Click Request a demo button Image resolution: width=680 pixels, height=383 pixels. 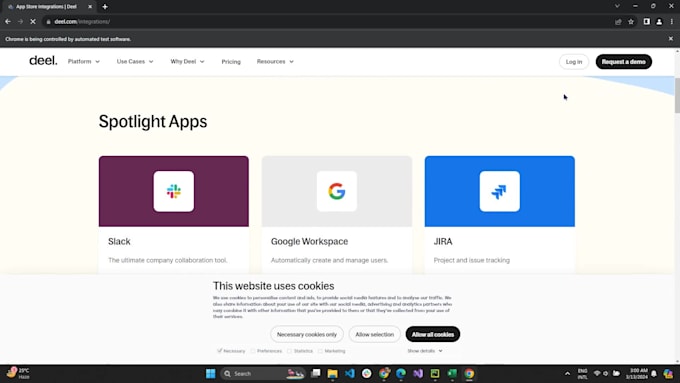pyautogui.click(x=624, y=62)
